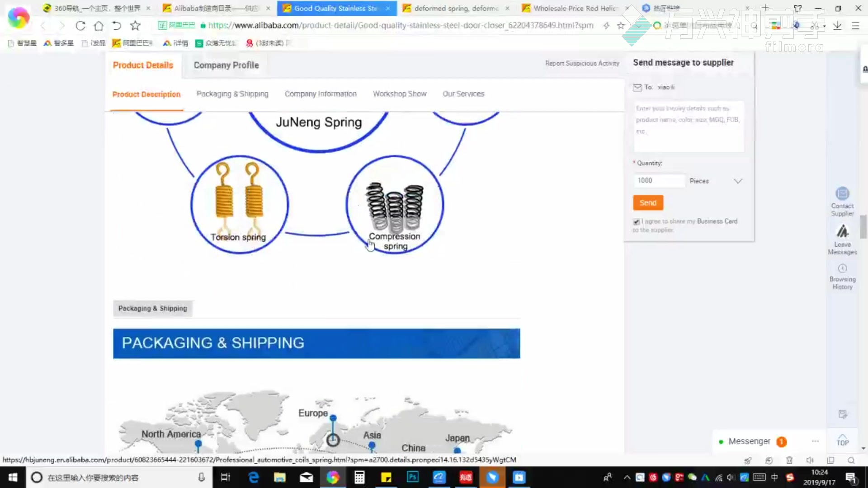Click Contact Supplier sidebar icon

pos(842,202)
